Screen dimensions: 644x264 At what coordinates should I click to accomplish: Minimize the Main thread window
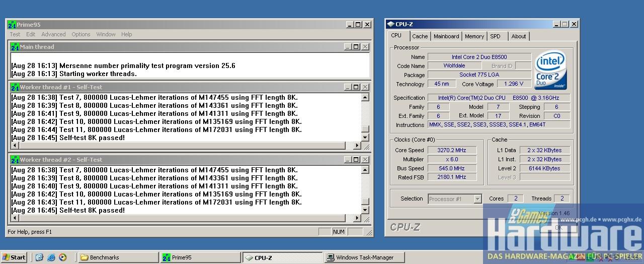[x=348, y=47]
